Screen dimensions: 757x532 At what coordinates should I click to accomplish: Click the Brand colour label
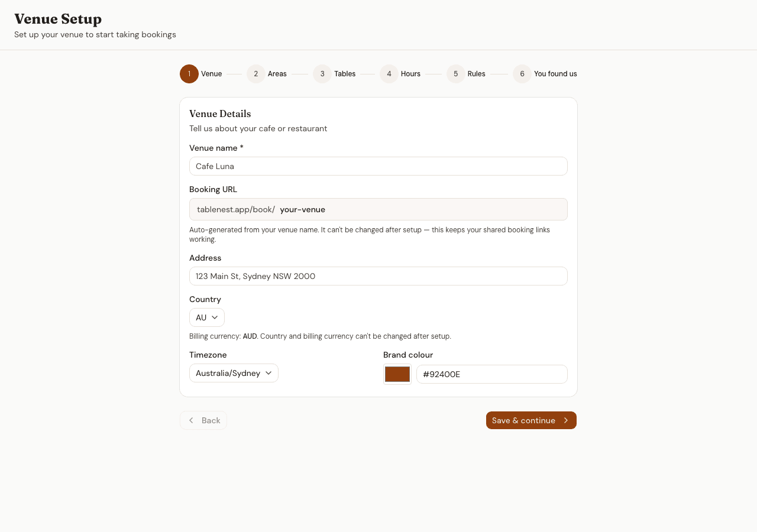pos(408,355)
